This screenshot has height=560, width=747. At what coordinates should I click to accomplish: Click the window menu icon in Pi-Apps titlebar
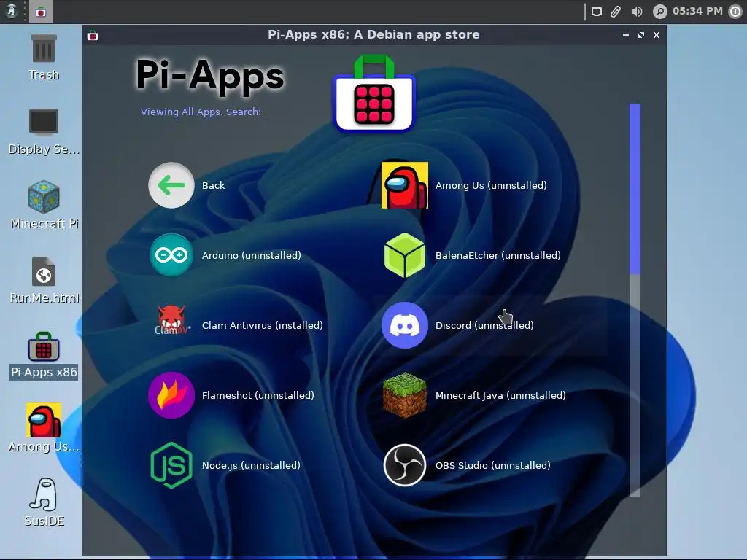coord(93,35)
